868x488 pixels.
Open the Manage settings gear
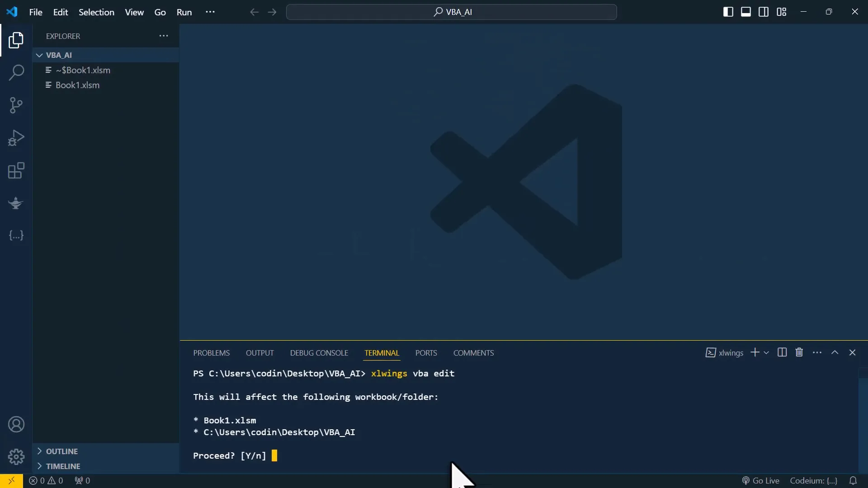pos(16,457)
